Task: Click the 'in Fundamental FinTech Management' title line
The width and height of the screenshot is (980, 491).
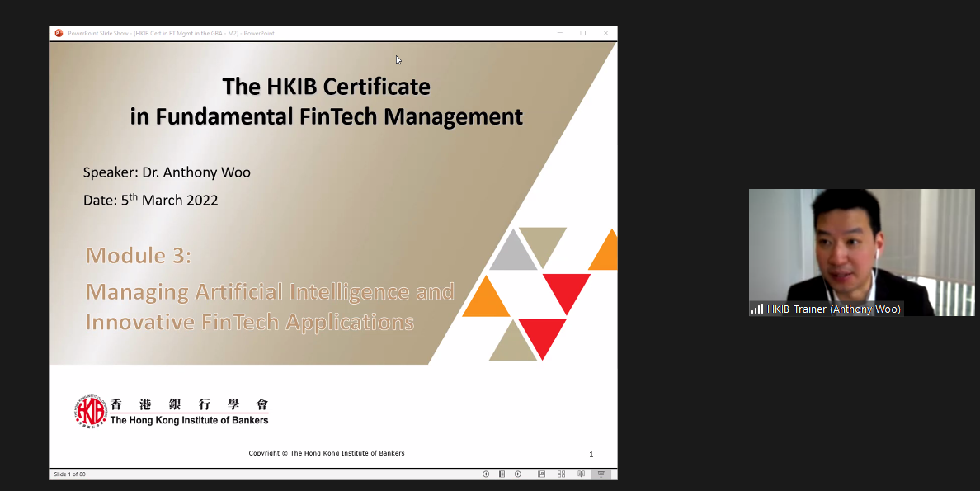Action: click(326, 116)
